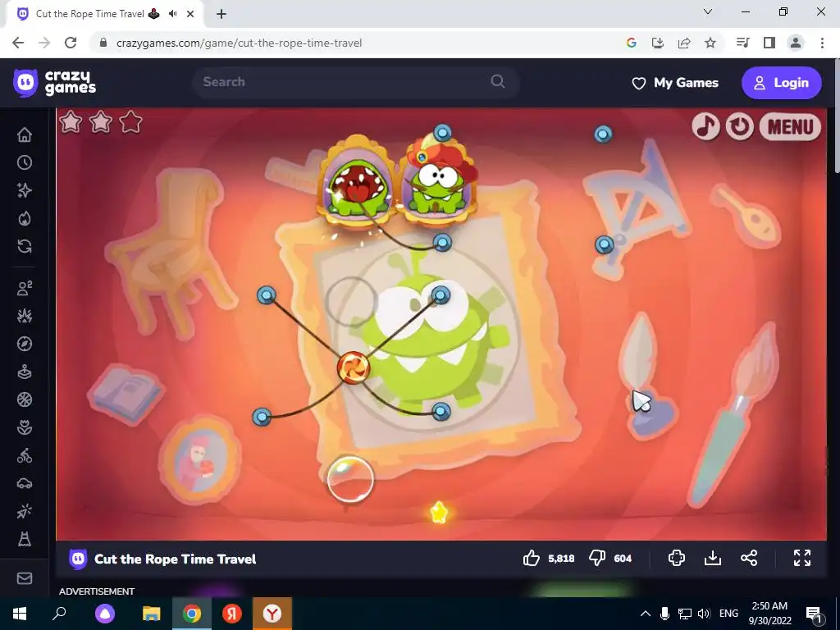Screen dimensions: 840x630
Task: Restart the level with the reset button
Action: click(740, 126)
